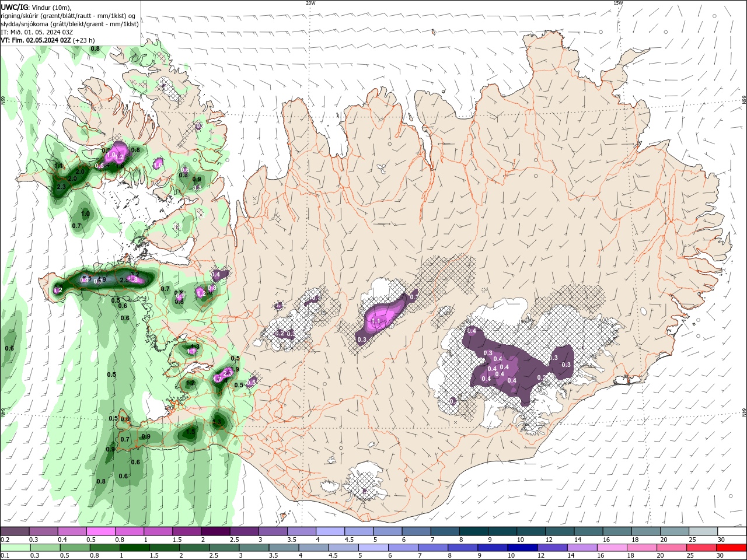This screenshot has height=560, width=747.
Task: Click the 'IT: Mið. 01. 05. 2024 03Z' line
Action: point(37,32)
